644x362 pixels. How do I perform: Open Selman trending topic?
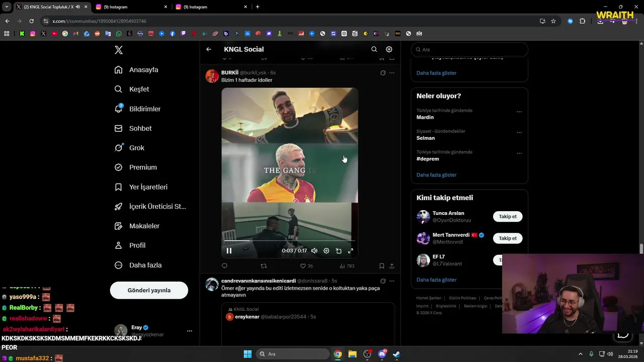(426, 138)
